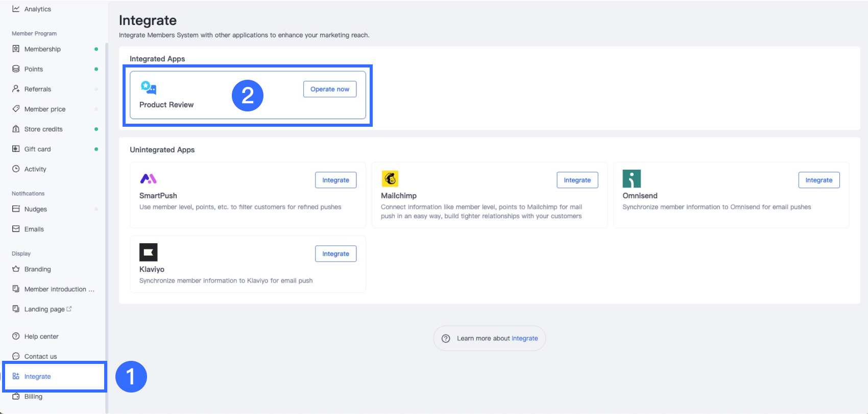Follow the 'Integrate' learn more link
The height and width of the screenshot is (414, 868).
click(x=524, y=338)
